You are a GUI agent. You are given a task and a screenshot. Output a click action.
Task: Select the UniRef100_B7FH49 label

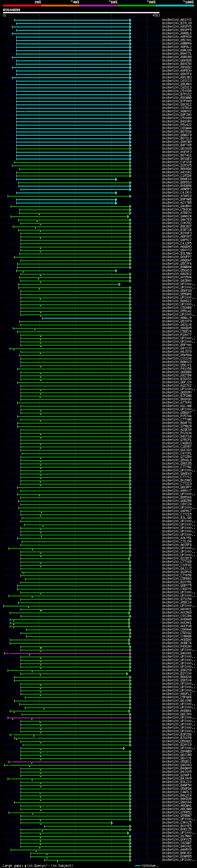click(x=177, y=101)
